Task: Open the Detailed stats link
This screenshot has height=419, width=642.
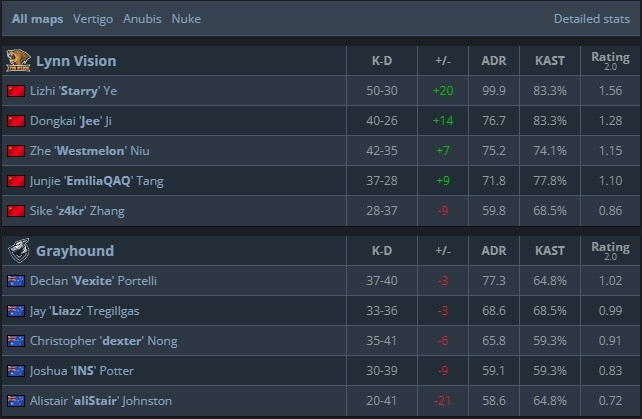Action: (592, 19)
